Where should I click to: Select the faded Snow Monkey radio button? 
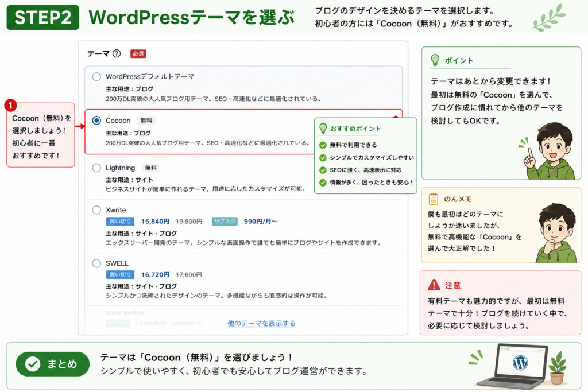pos(96,315)
